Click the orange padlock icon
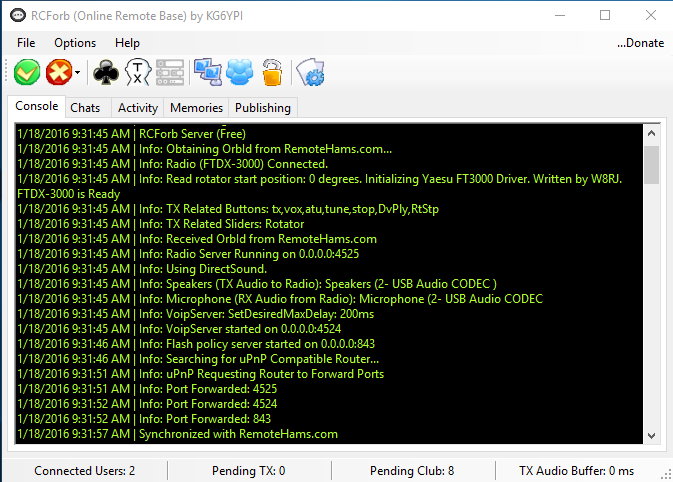This screenshot has width=673, height=482. tap(272, 72)
